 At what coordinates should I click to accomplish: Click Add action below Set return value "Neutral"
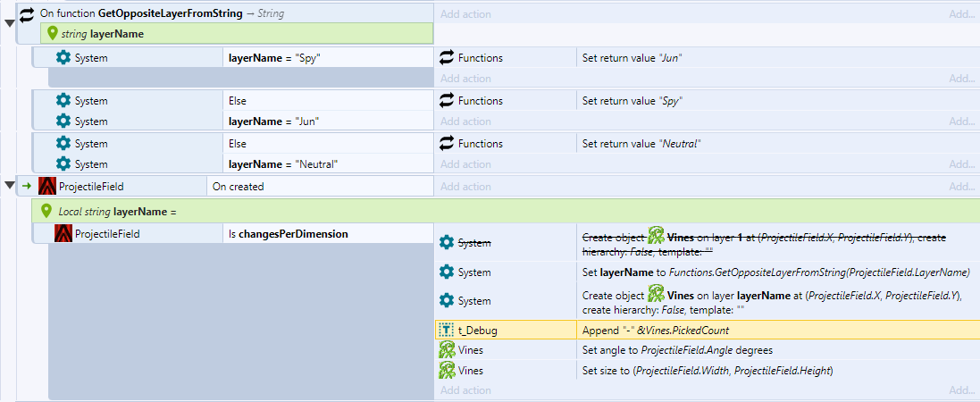tap(465, 164)
